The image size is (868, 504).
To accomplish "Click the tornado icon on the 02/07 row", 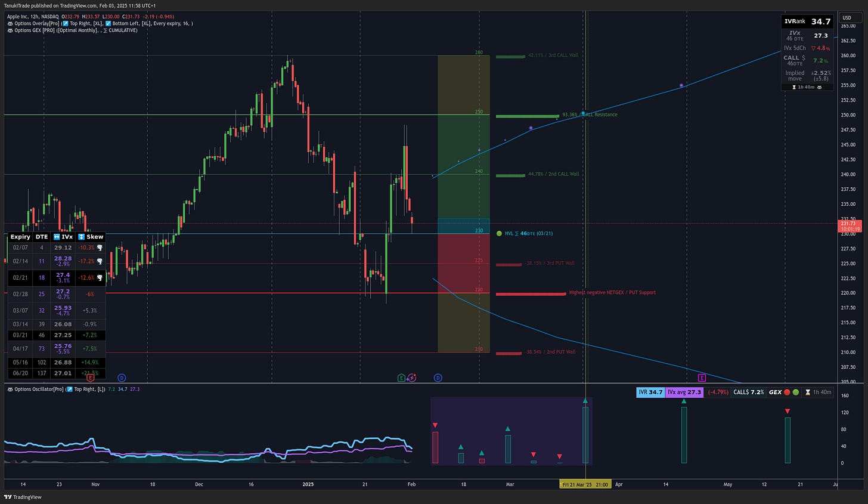I will [100, 248].
